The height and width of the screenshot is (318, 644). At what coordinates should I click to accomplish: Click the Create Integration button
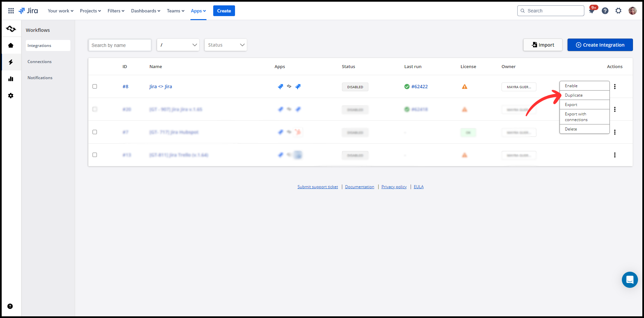600,45
